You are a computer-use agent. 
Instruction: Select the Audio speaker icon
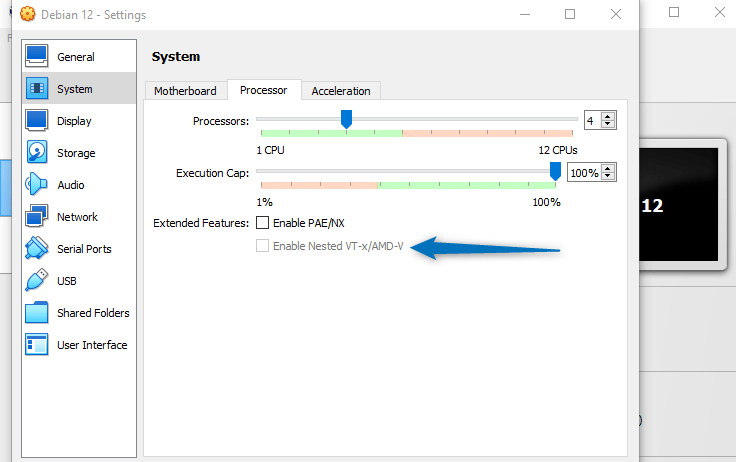(37, 185)
